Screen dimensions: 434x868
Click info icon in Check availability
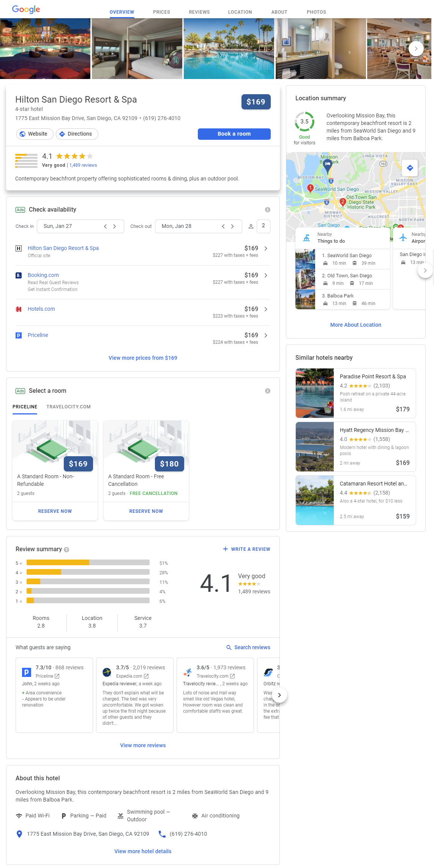(x=267, y=210)
